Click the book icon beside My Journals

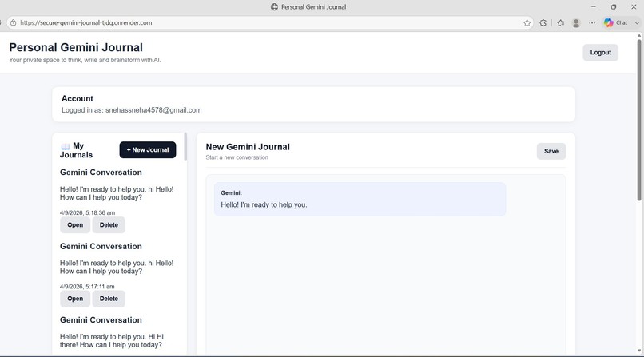click(x=65, y=146)
